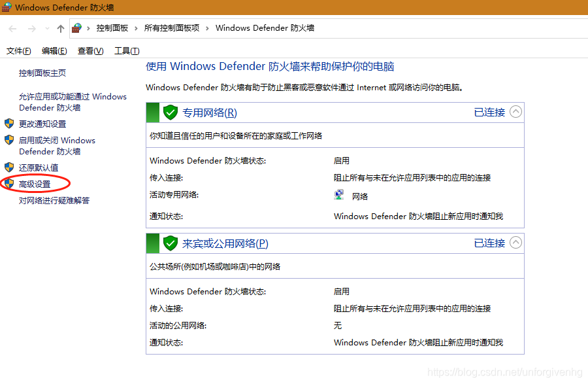Click the page heading 使用 Windows Defender 防火墙来帮助保护你的电脑
This screenshot has height=384, width=588.
pyautogui.click(x=270, y=67)
